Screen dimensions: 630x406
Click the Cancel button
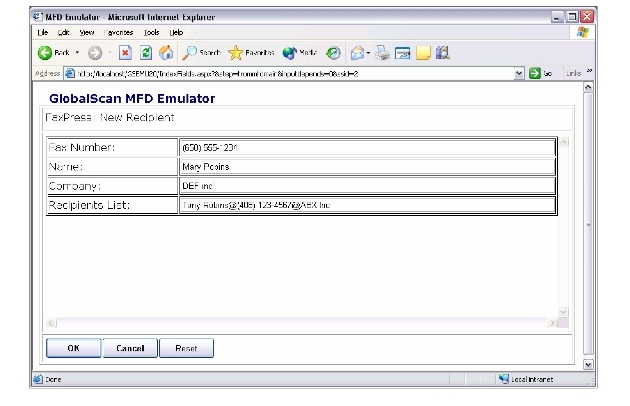[x=130, y=348]
